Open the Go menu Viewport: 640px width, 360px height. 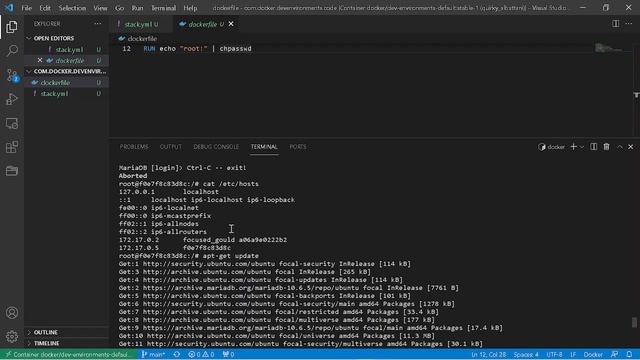tap(119, 8)
